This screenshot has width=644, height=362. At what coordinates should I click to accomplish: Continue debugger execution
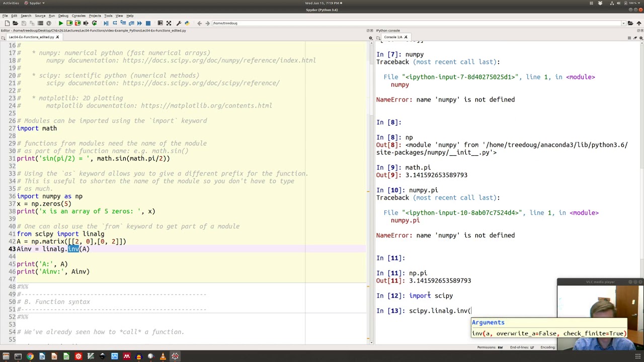(139, 23)
